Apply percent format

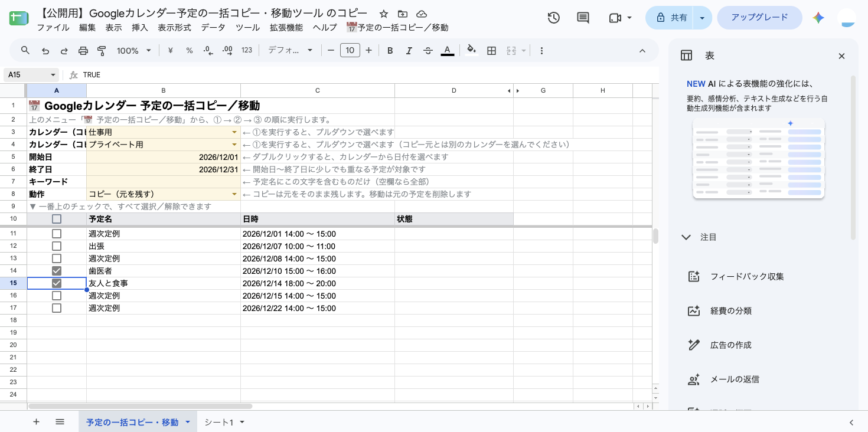[x=190, y=51]
